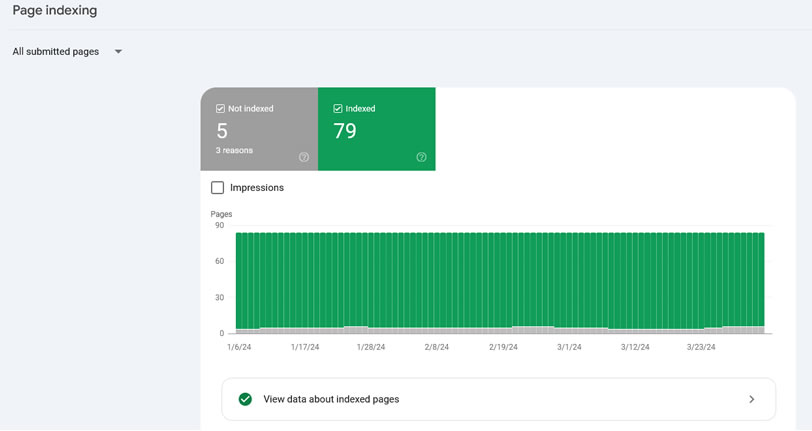Click the 2/19/24 date axis label
The height and width of the screenshot is (431, 812).
(503, 347)
